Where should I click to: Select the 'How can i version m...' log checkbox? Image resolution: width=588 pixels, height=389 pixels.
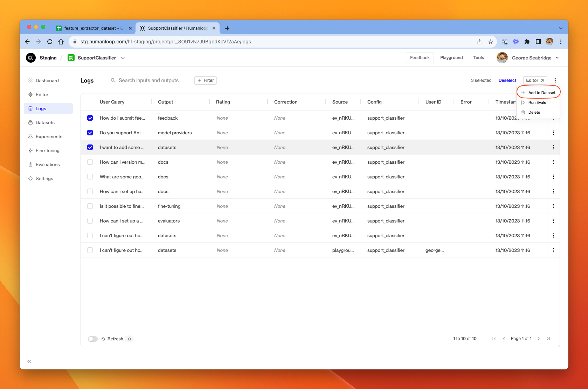tap(90, 162)
